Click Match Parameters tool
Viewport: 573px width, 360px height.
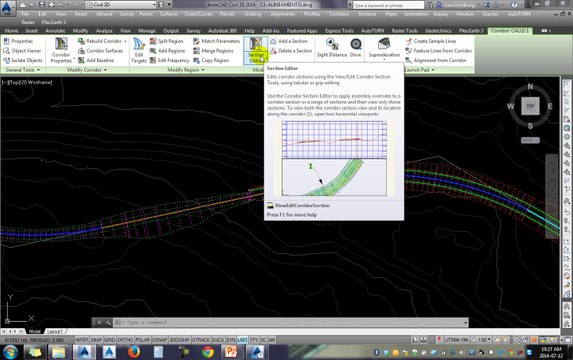click(x=217, y=41)
